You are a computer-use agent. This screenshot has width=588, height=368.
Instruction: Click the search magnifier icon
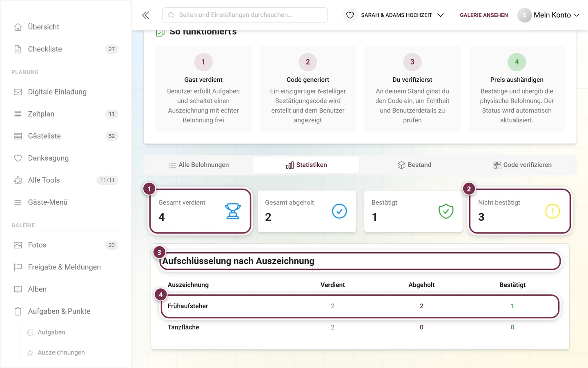coord(171,15)
